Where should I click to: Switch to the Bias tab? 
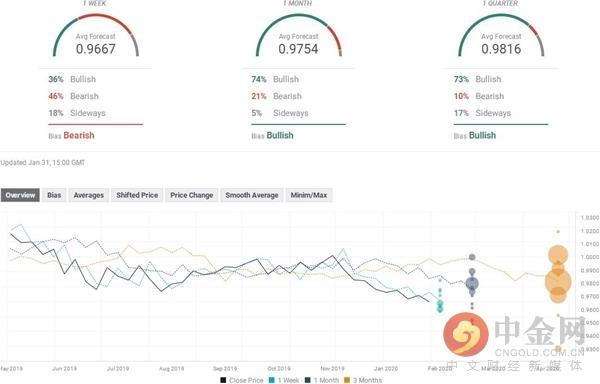tap(54, 195)
